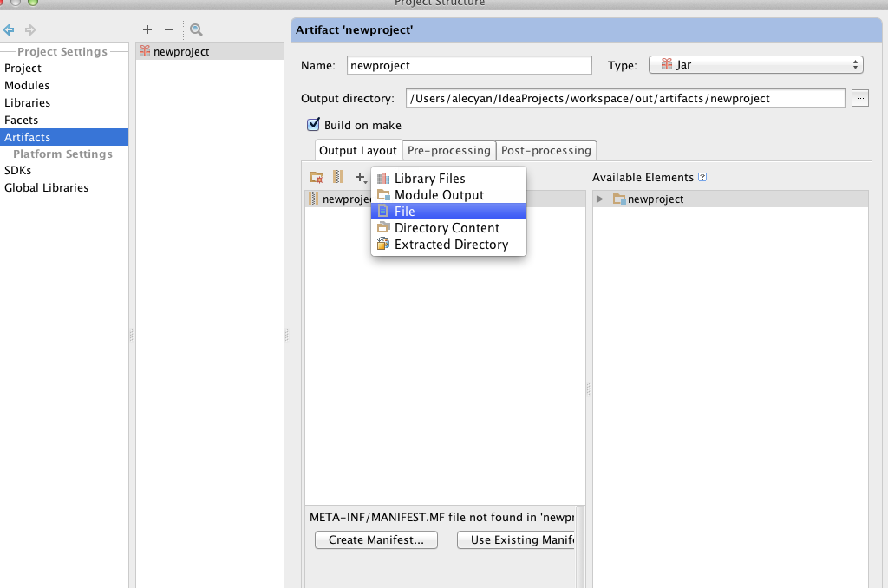Create a directory in the output layout toolbar

click(x=317, y=177)
